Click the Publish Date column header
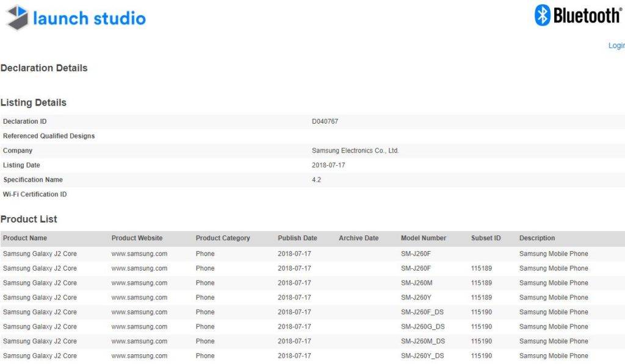This screenshot has width=625, height=364. (297, 238)
